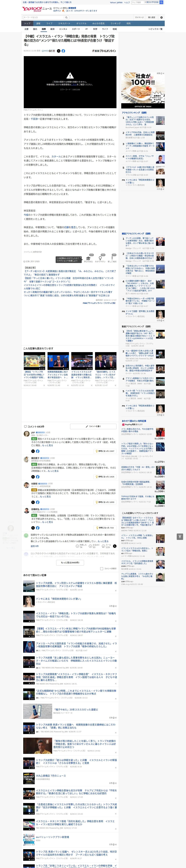Switch to the ランキング tab
The height and width of the screenshot is (868, 186).
pos(115,24)
